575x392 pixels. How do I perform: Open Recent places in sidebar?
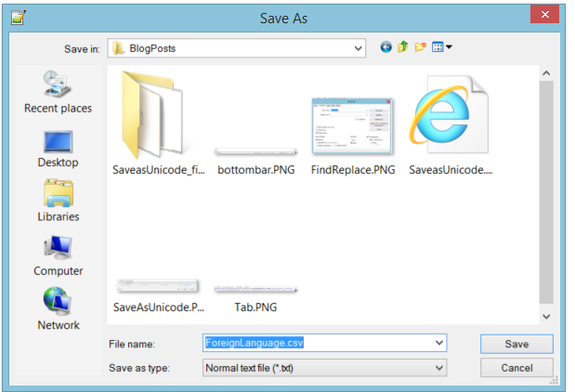[58, 92]
